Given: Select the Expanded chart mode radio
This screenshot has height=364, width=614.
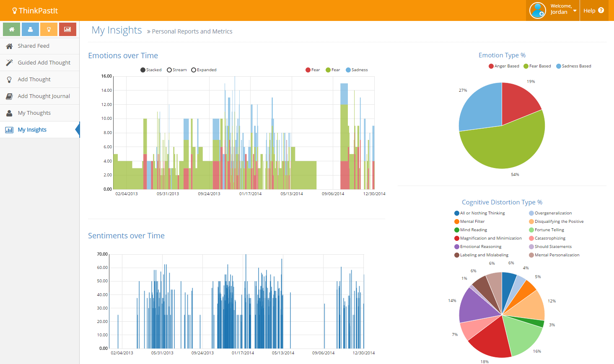Looking at the screenshot, I should tap(194, 70).
